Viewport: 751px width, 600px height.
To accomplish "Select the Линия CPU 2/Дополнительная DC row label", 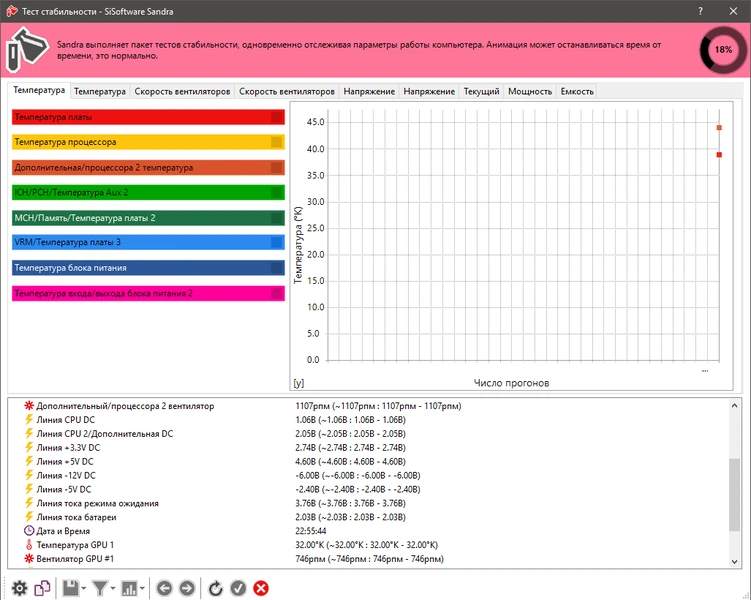I will click(x=105, y=433).
